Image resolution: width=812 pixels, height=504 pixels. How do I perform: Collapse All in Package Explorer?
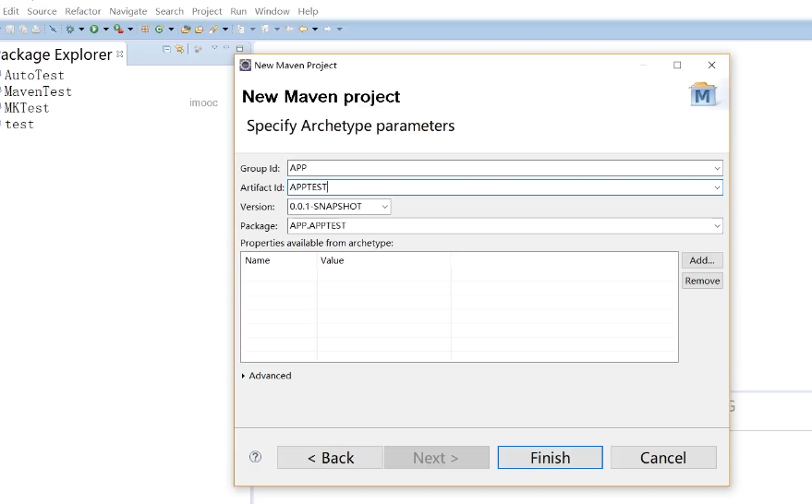pyautogui.click(x=167, y=49)
